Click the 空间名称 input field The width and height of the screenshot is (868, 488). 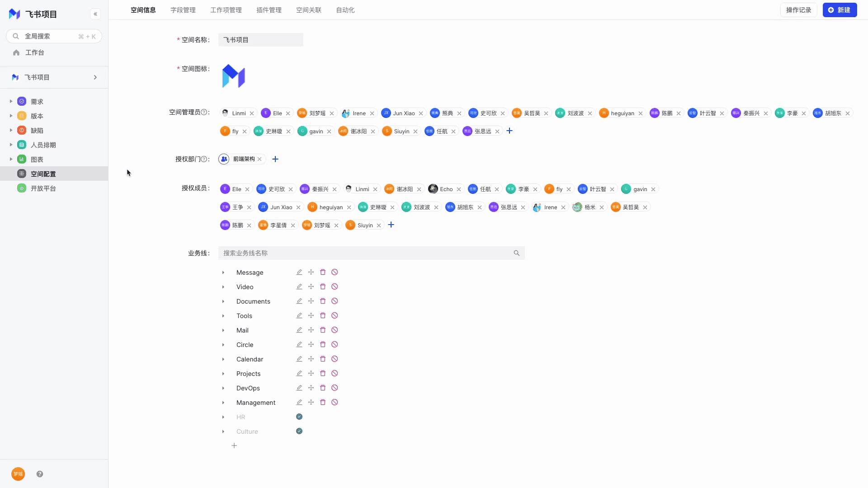261,40
